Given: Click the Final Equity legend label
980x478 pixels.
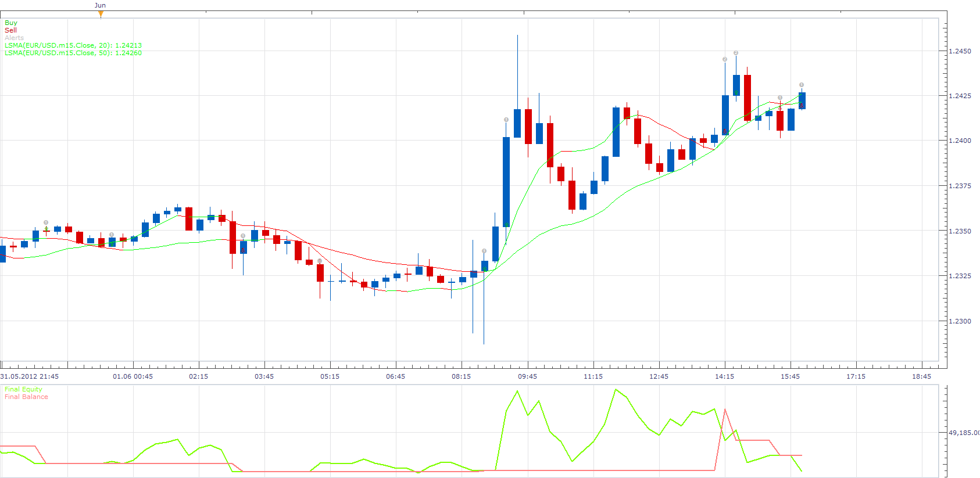Looking at the screenshot, I should point(23,389).
